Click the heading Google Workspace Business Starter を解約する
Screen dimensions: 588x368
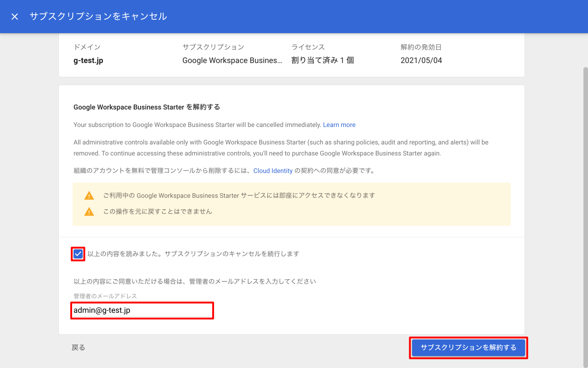coord(147,107)
